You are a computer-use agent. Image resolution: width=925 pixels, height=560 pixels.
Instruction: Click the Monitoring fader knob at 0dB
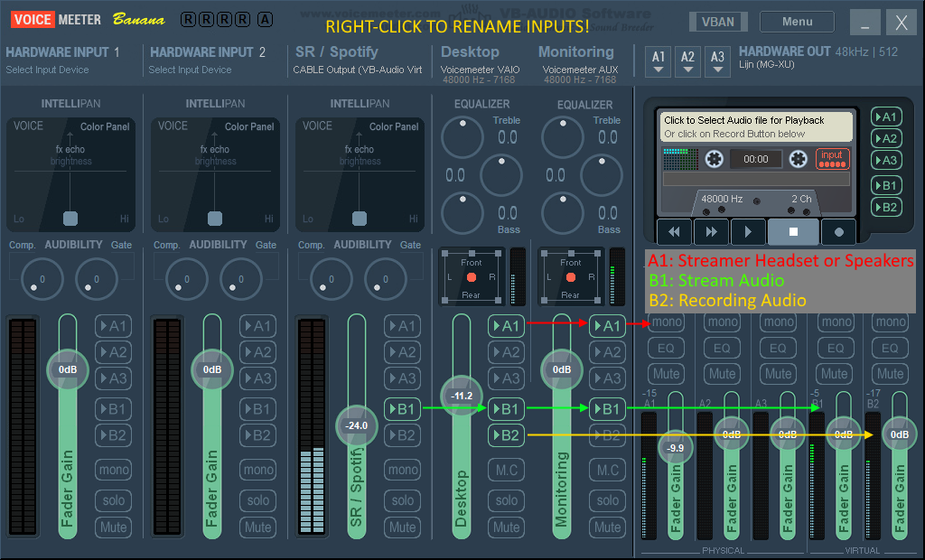(x=562, y=369)
